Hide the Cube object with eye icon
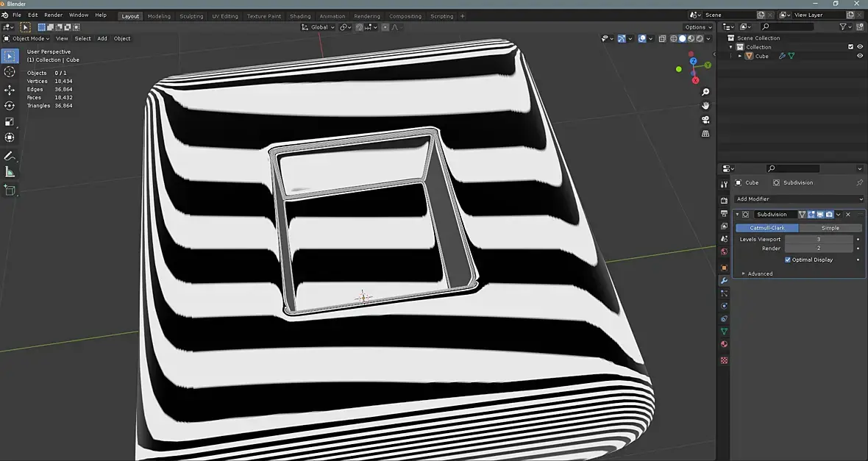The image size is (868, 461). point(860,56)
